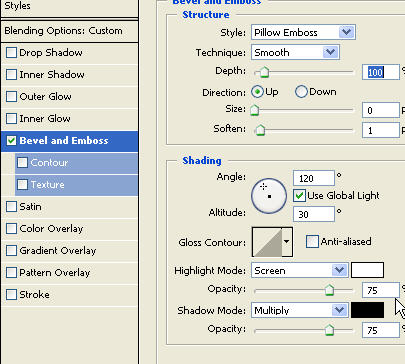Click the angle and altitude light dial

tap(269, 196)
